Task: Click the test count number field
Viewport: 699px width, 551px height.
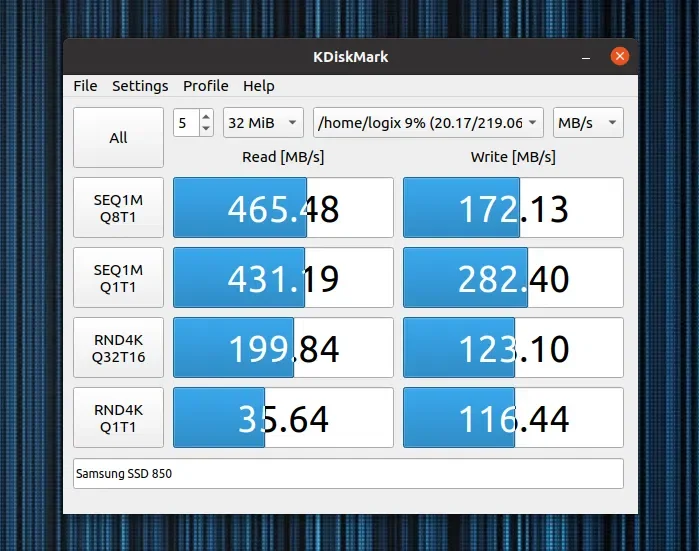Action: [x=186, y=123]
